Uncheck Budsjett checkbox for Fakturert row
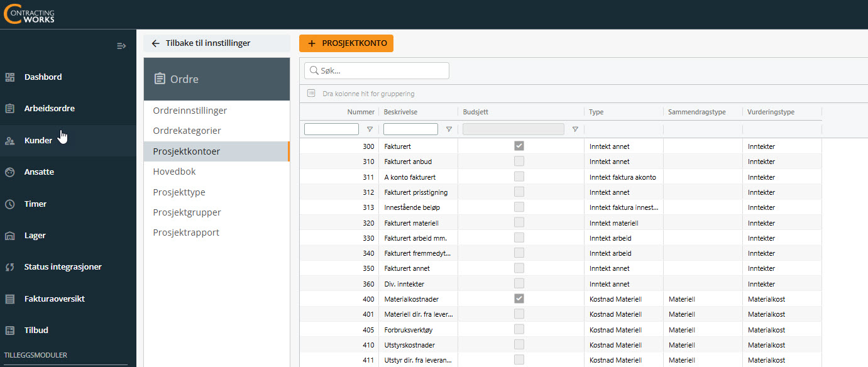The image size is (868, 367). coord(519,146)
